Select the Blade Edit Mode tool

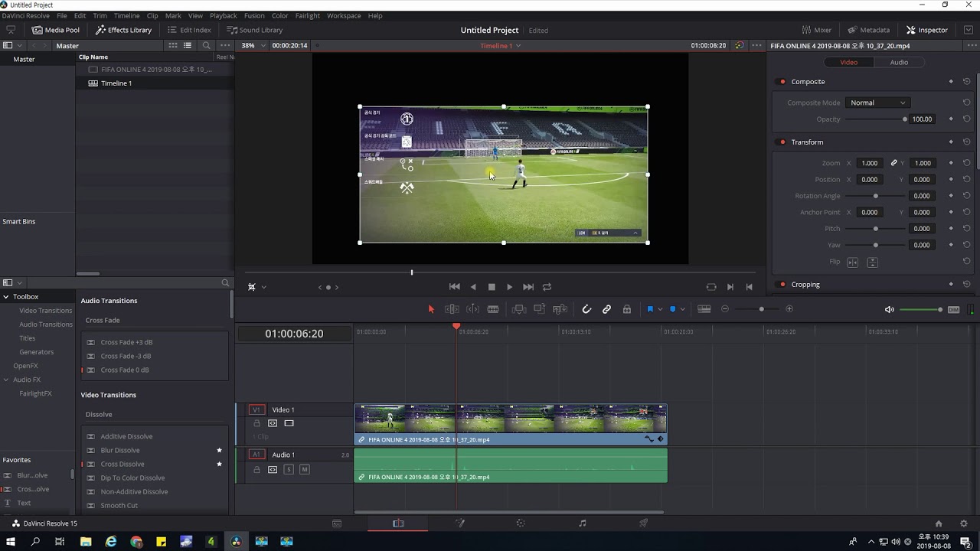point(493,309)
